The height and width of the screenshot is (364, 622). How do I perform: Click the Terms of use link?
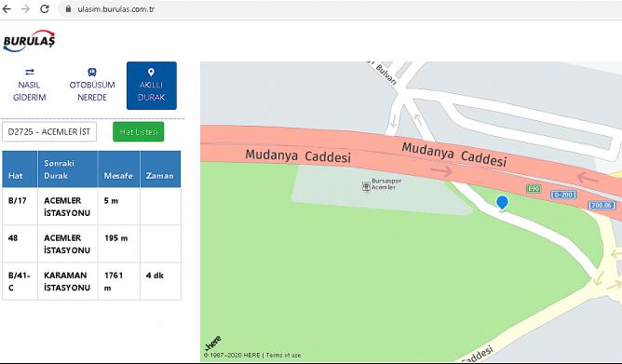[x=283, y=355]
